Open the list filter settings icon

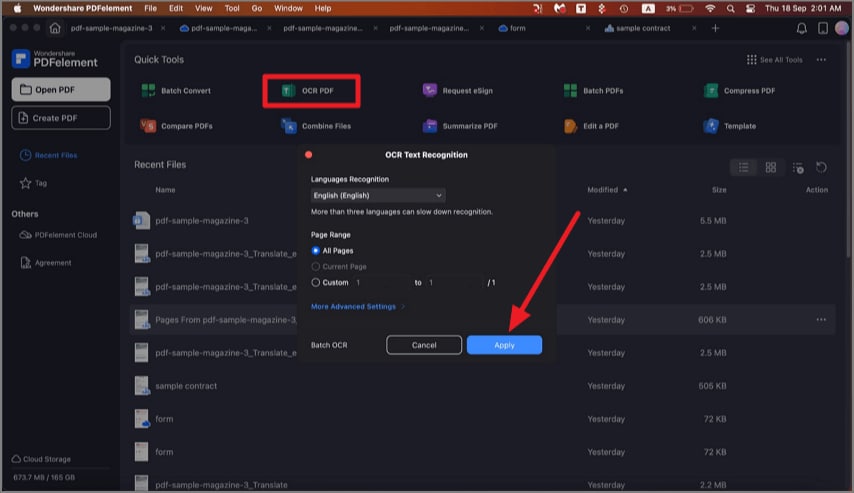click(x=798, y=168)
